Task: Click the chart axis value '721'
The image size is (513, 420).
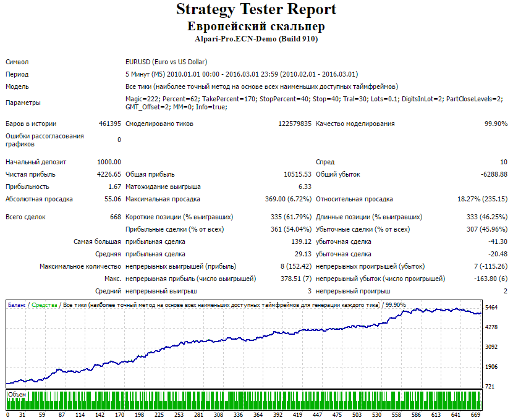Action: (490, 386)
